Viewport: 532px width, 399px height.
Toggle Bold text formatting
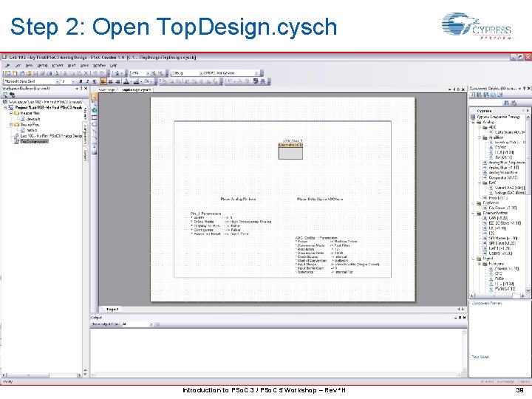(x=81, y=81)
